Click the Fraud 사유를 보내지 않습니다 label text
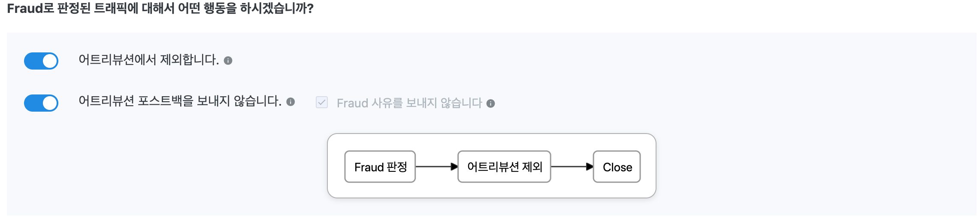Screen dimensions: 980x219 click(x=409, y=103)
